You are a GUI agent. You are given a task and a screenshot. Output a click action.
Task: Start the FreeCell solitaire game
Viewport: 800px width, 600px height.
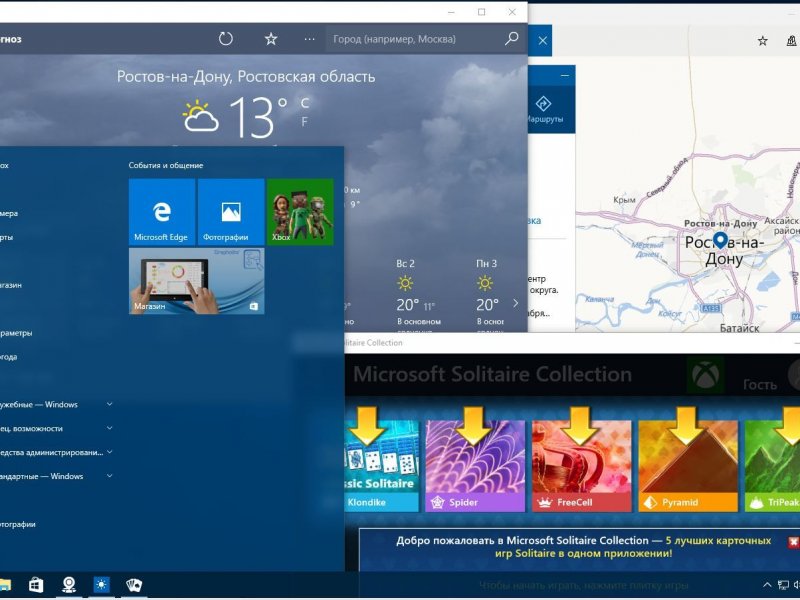click(x=582, y=466)
